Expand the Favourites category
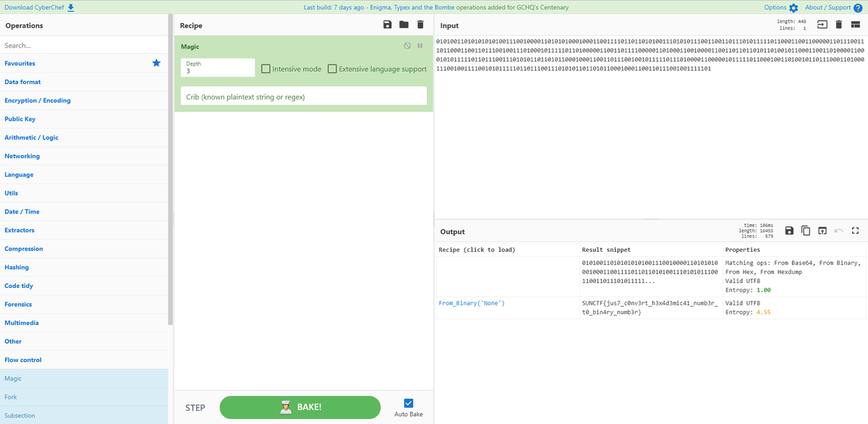Viewport: 868px width, 424px height. pyautogui.click(x=84, y=64)
